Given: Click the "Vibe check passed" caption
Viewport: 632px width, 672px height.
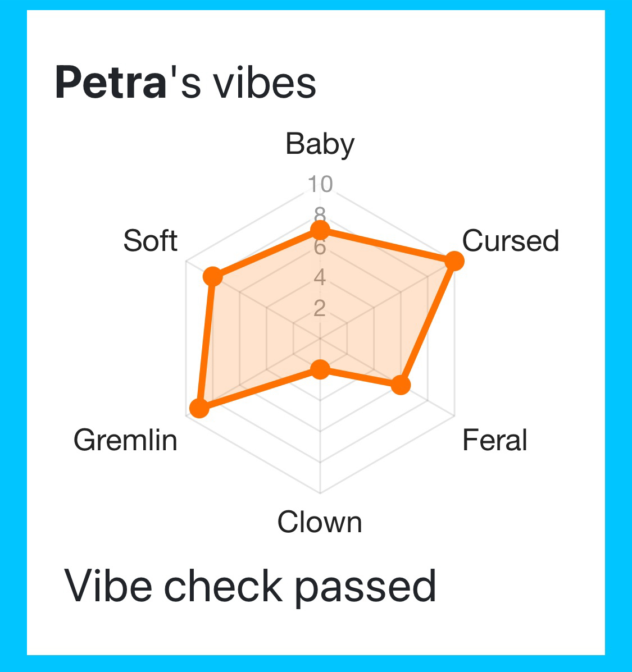Looking at the screenshot, I should [x=251, y=586].
